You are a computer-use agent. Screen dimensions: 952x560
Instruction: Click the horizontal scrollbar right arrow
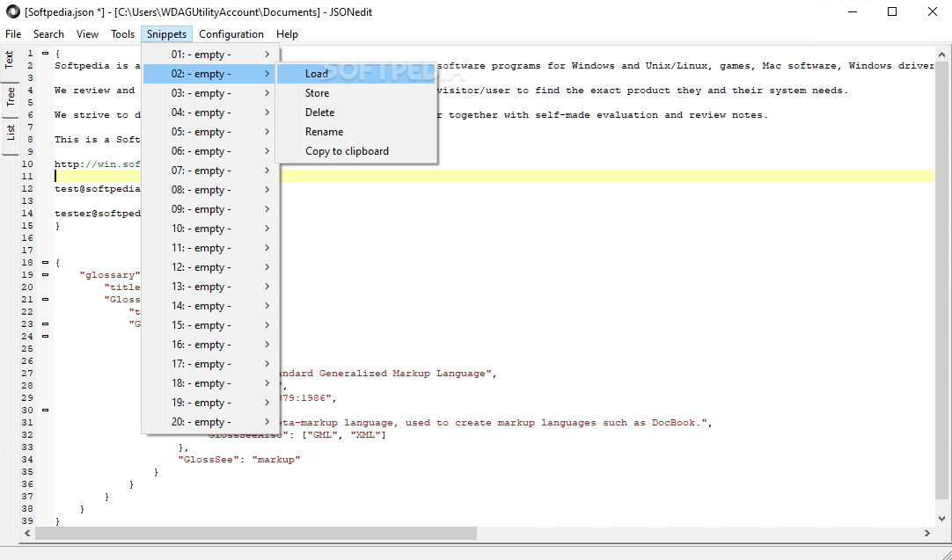pos(927,534)
